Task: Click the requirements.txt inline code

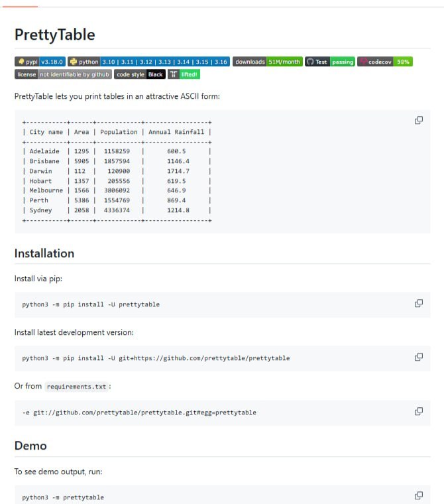Action: pyautogui.click(x=76, y=387)
